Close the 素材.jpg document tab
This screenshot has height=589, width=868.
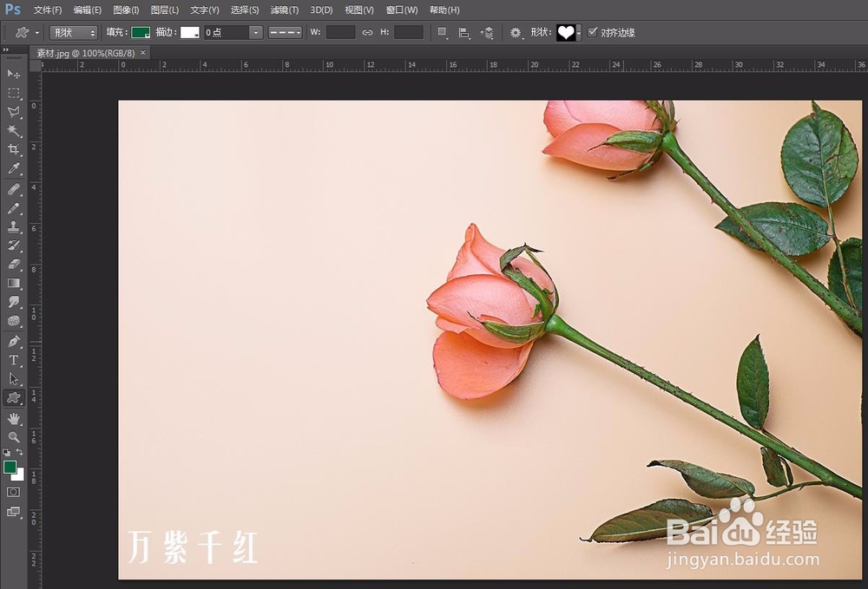point(141,52)
